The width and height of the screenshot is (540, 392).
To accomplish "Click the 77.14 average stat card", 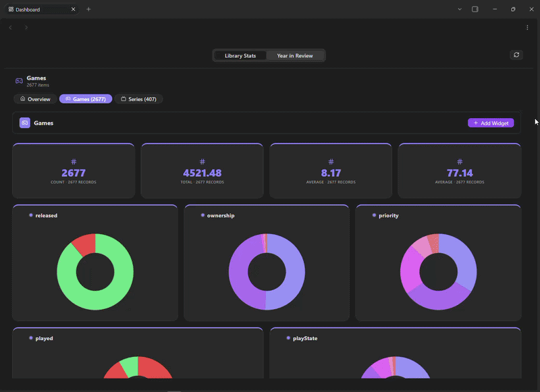I will pyautogui.click(x=460, y=171).
